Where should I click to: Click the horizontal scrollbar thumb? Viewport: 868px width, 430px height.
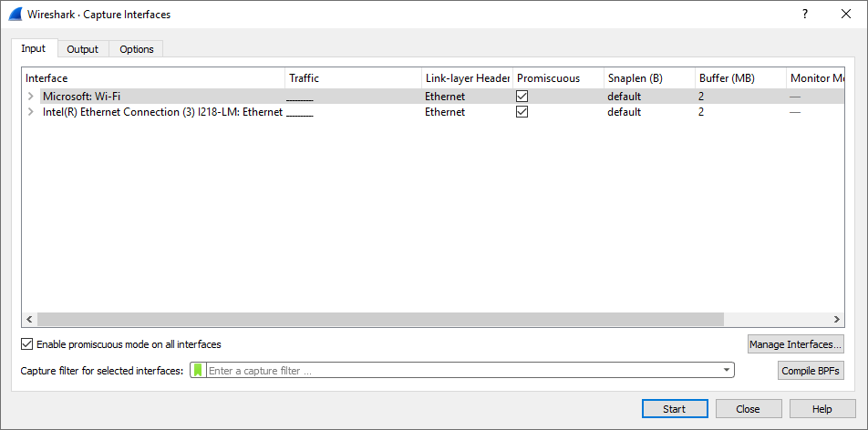pos(381,320)
